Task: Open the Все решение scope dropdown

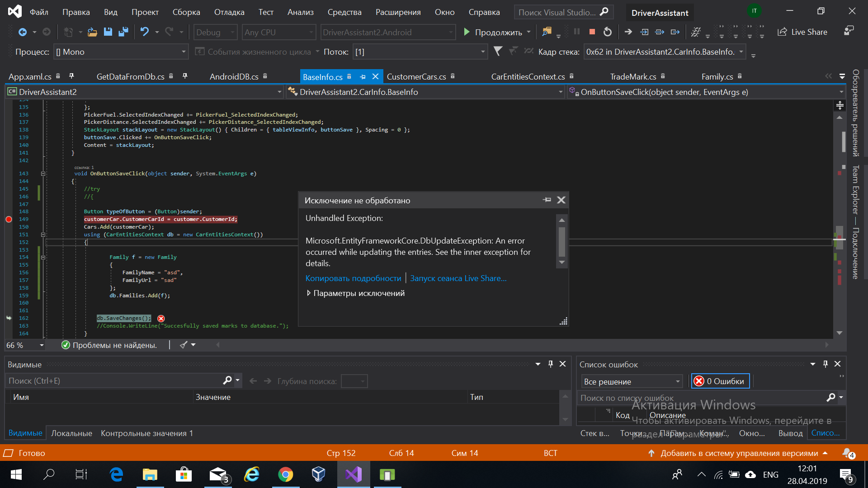Action: (x=632, y=381)
